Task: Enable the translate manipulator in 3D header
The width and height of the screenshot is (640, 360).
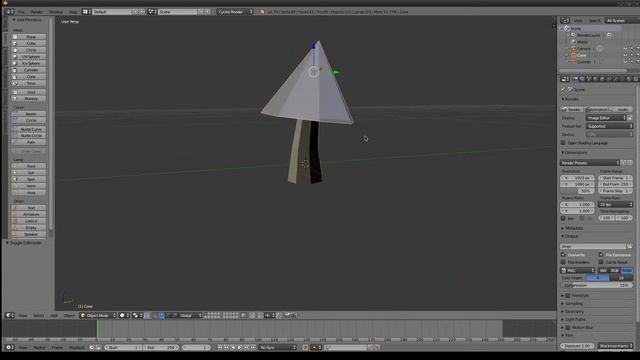Action: (162, 316)
